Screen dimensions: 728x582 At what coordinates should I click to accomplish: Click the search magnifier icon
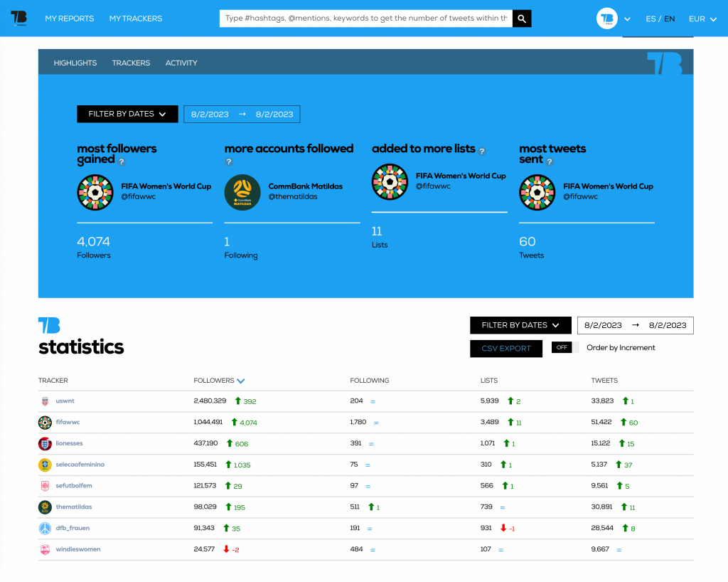coord(521,18)
